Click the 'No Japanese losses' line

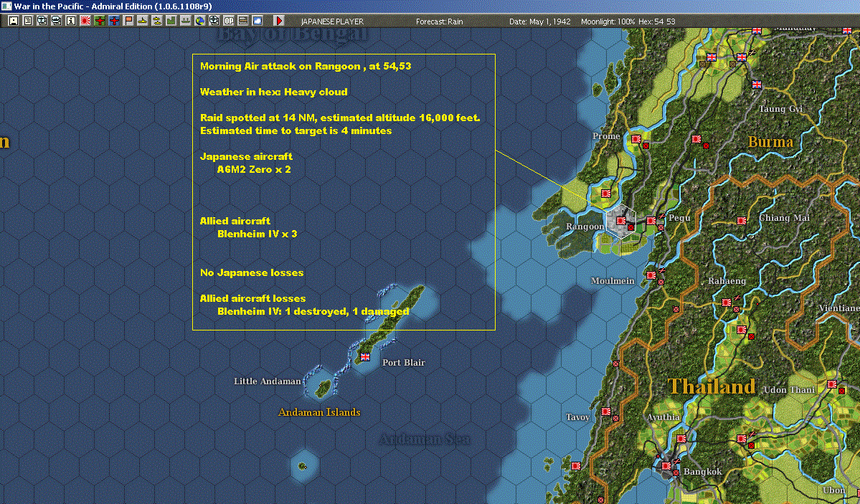(252, 272)
